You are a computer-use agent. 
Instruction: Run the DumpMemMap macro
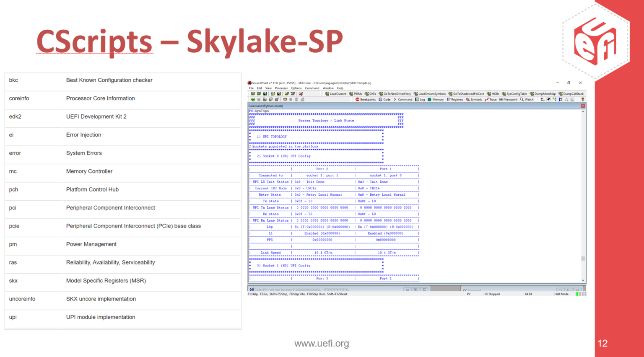pyautogui.click(x=543, y=94)
